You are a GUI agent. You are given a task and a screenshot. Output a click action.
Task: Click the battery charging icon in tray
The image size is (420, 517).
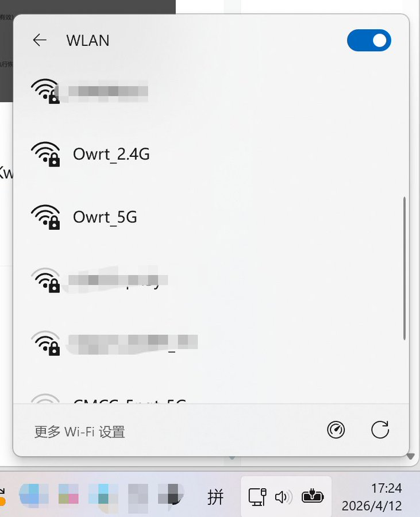point(312,496)
